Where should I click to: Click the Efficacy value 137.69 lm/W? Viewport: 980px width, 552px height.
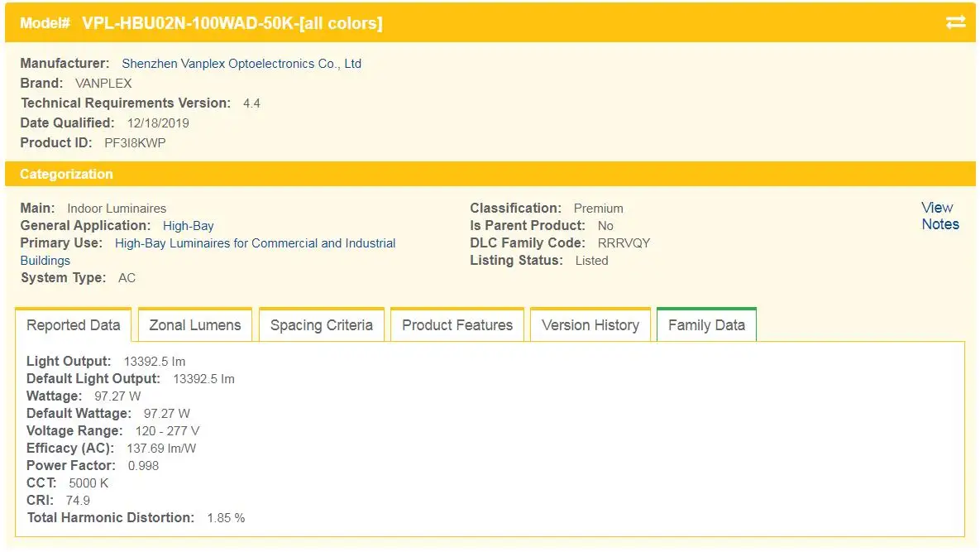click(x=161, y=449)
